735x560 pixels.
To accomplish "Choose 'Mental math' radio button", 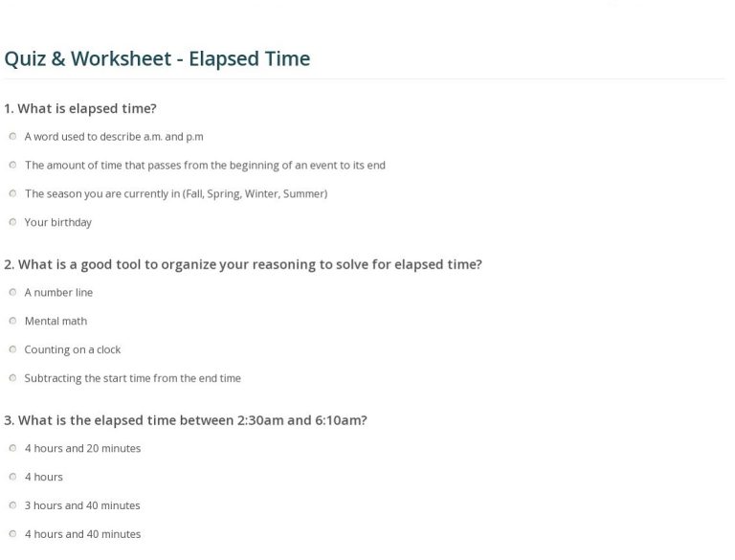I will [12, 322].
